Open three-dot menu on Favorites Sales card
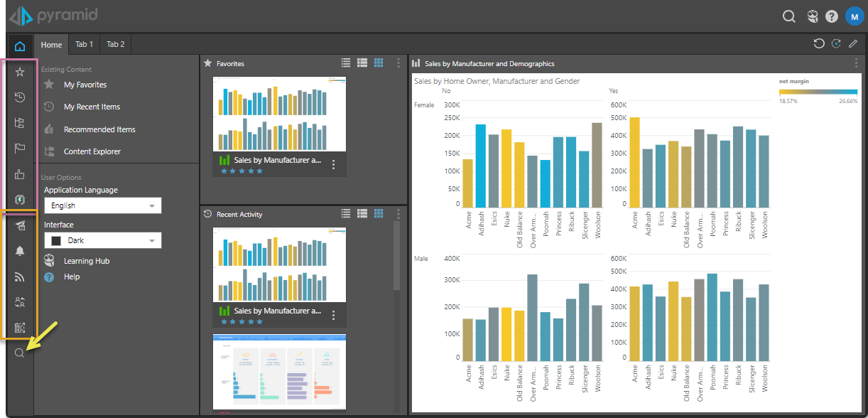This screenshot has height=418, width=868. tap(333, 164)
